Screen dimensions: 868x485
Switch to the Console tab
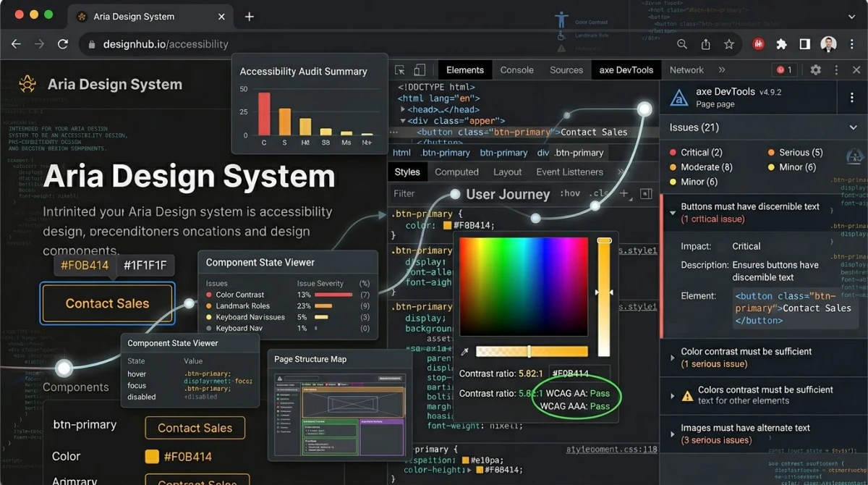pos(516,70)
